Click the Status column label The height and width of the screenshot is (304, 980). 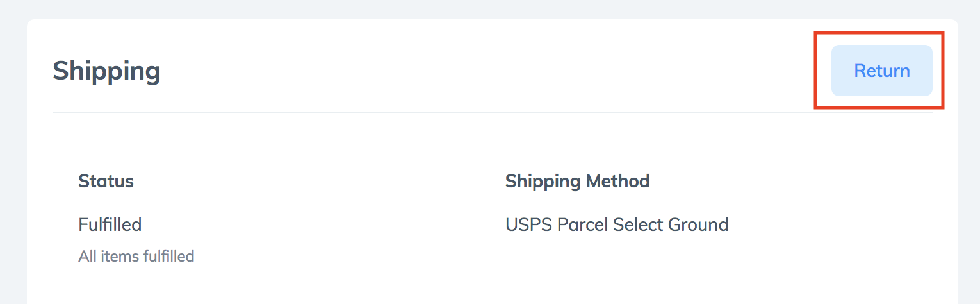[106, 182]
